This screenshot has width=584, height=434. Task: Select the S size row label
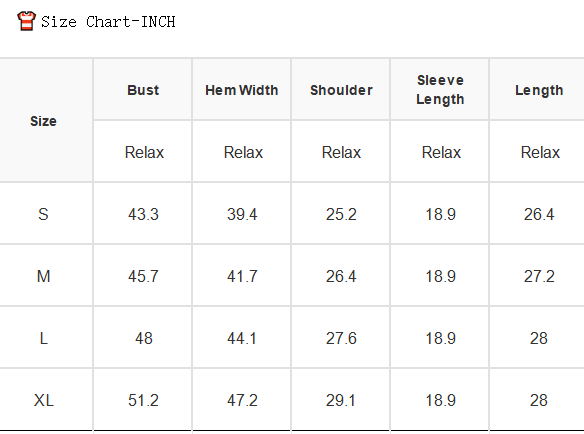tap(43, 214)
